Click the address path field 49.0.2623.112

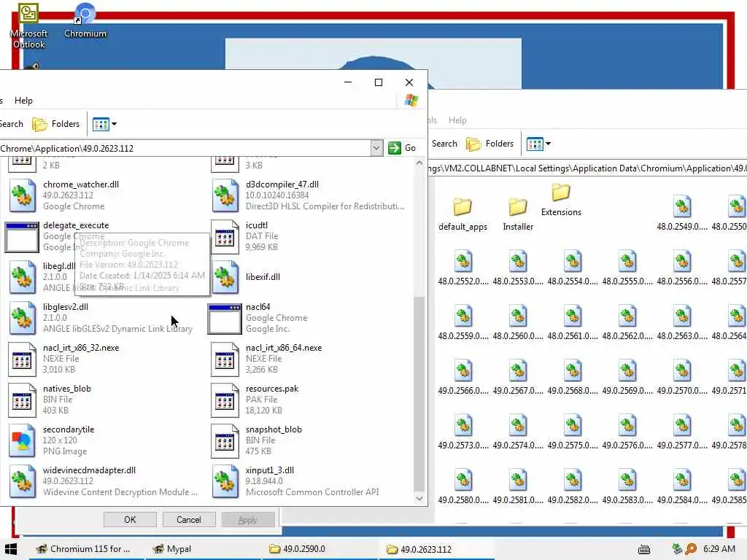coord(185,148)
